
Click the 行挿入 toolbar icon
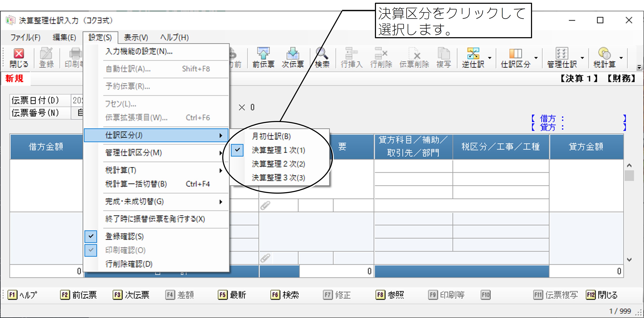point(351,58)
